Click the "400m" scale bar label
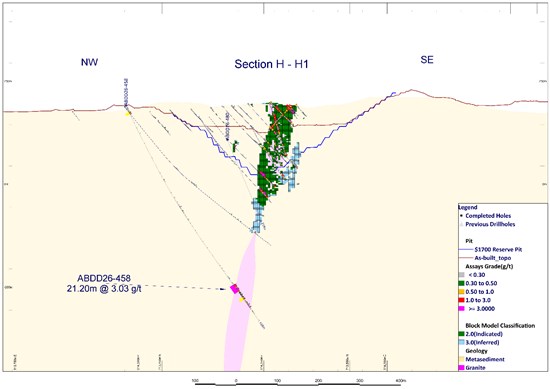Screen dimensions: 550x389 pyautogui.click(x=401, y=381)
